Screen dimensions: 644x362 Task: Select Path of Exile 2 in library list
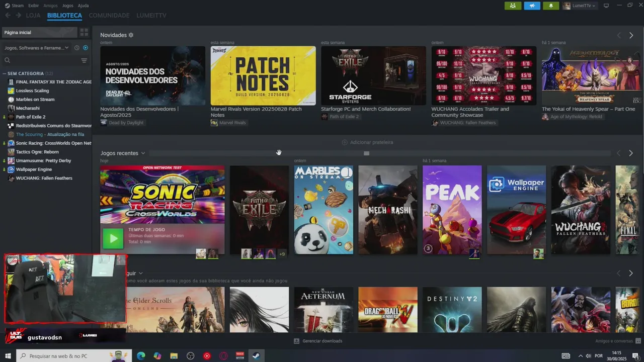(x=30, y=117)
